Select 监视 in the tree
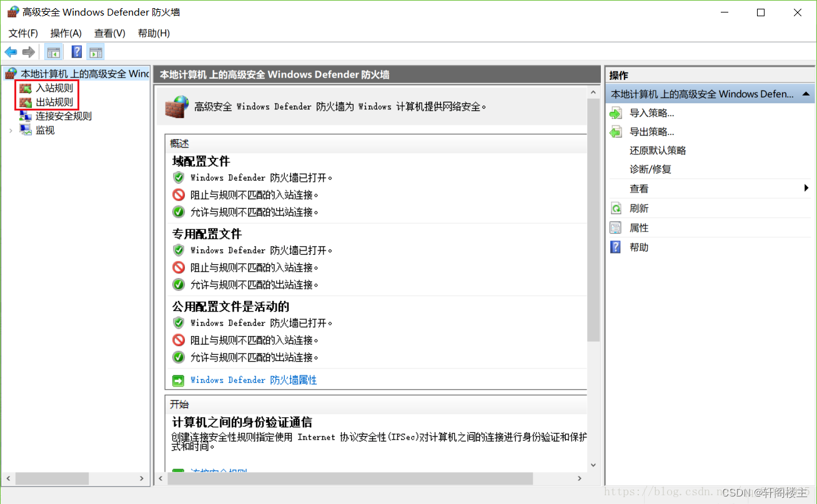Image resolution: width=817 pixels, height=504 pixels. (x=45, y=130)
